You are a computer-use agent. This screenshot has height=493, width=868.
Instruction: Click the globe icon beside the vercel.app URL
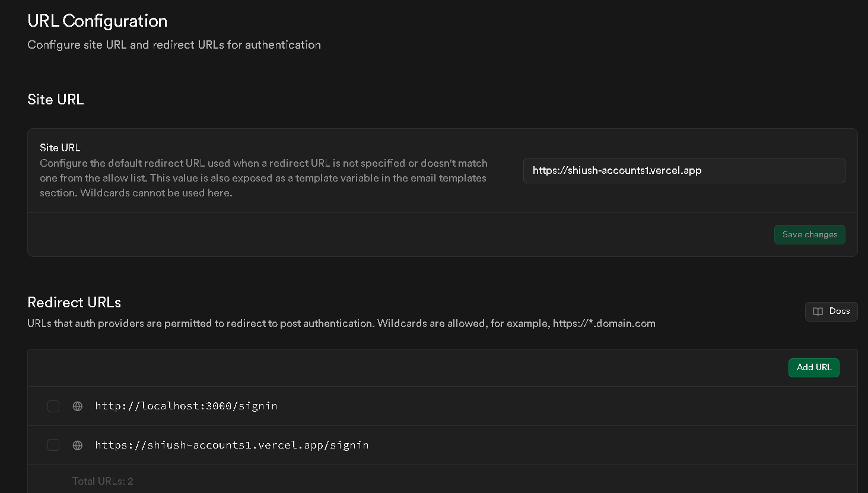point(78,446)
